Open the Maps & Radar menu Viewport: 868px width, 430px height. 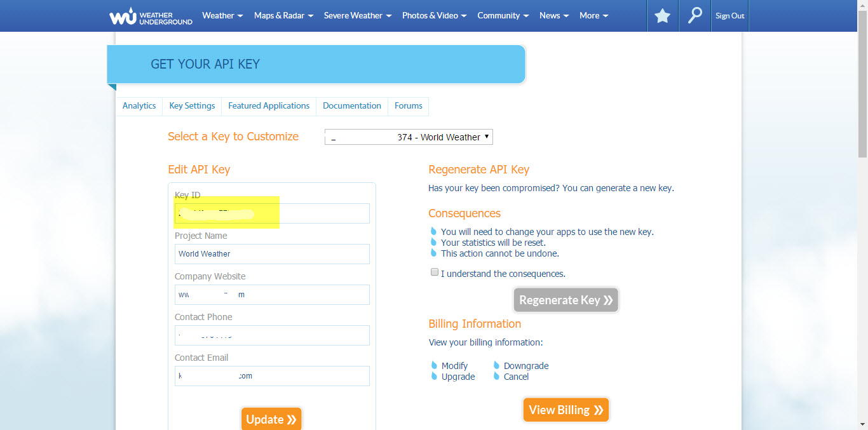coord(283,15)
